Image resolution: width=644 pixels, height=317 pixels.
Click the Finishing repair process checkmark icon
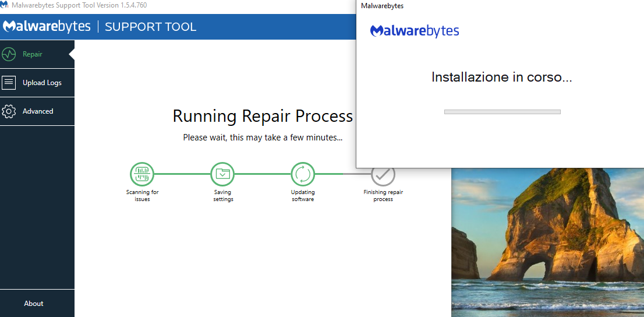(383, 175)
